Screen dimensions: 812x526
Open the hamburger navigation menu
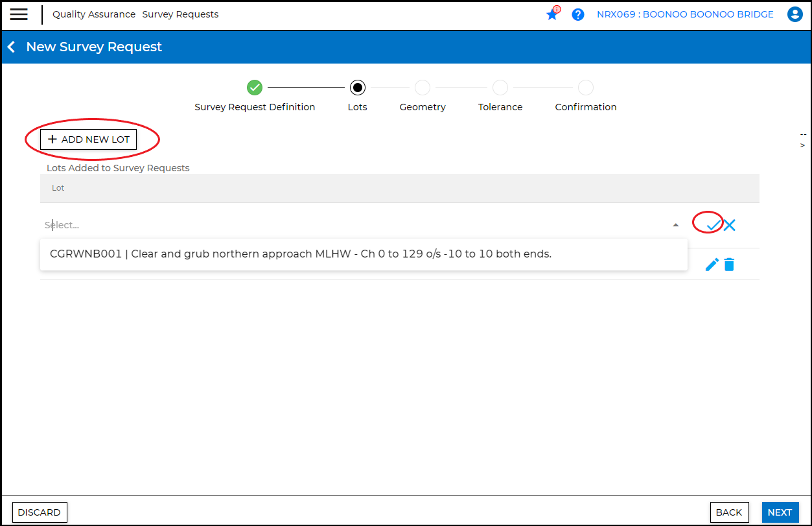(19, 14)
